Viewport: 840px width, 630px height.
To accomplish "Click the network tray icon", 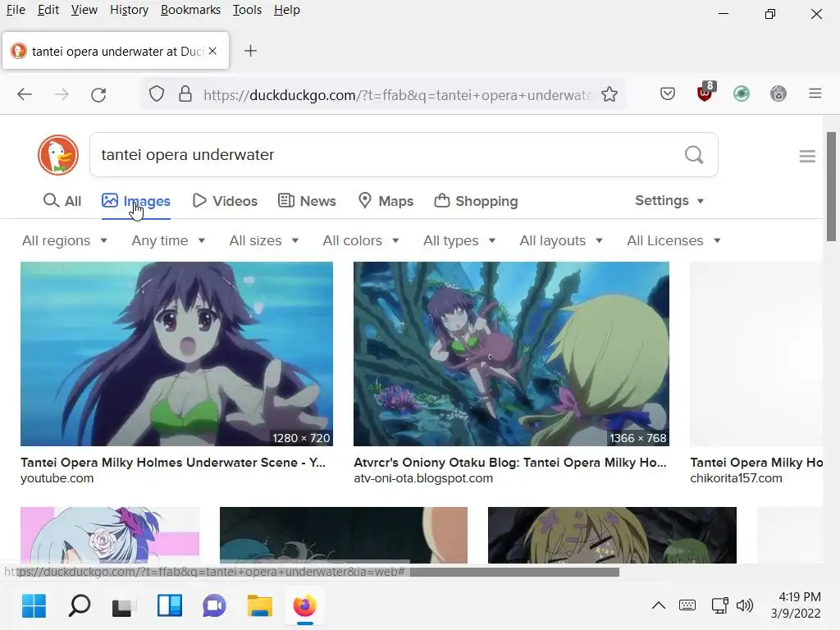I will click(x=720, y=605).
